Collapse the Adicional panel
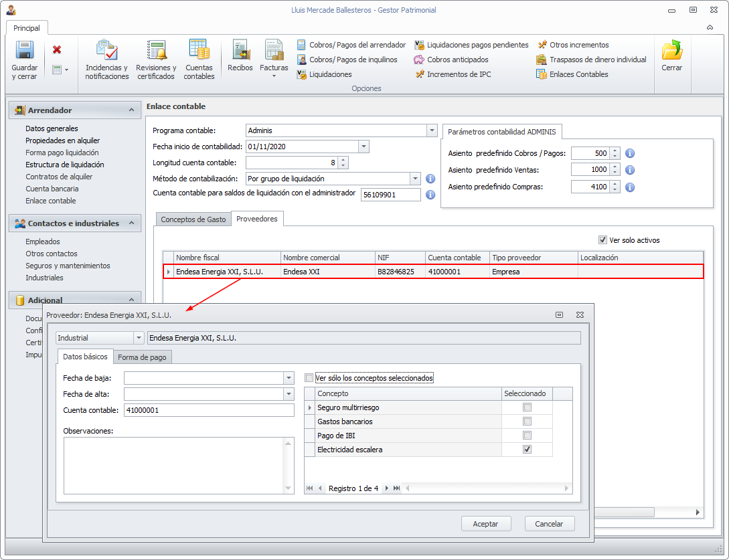 (132, 300)
